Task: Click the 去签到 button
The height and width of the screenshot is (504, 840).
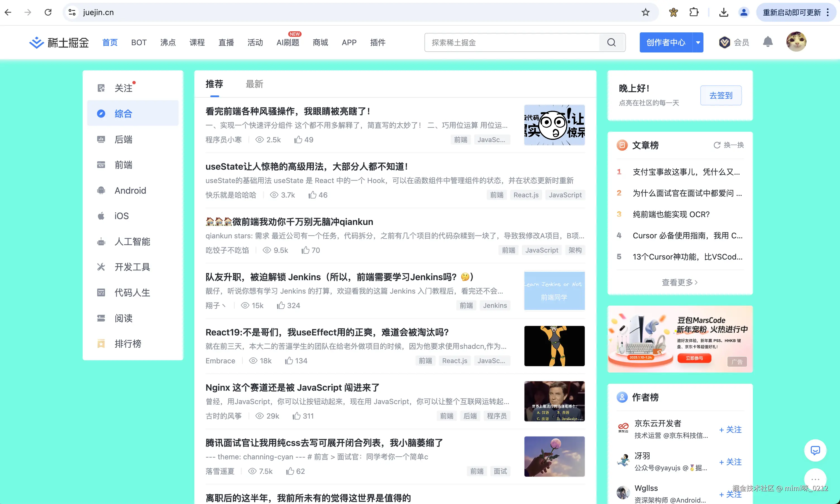Action: (721, 95)
